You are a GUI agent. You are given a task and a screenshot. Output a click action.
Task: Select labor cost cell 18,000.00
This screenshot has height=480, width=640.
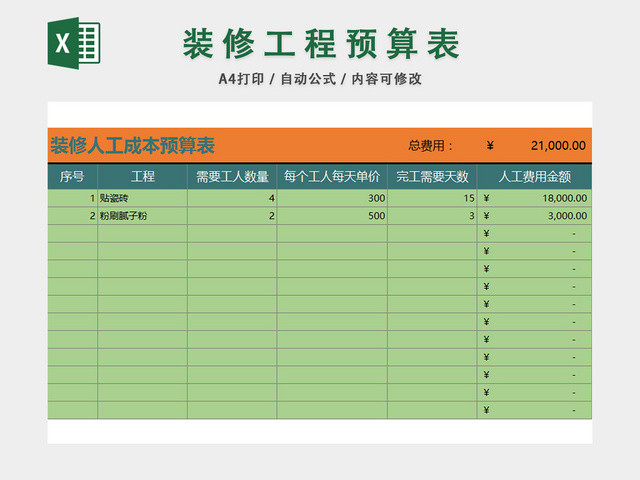[534, 198]
